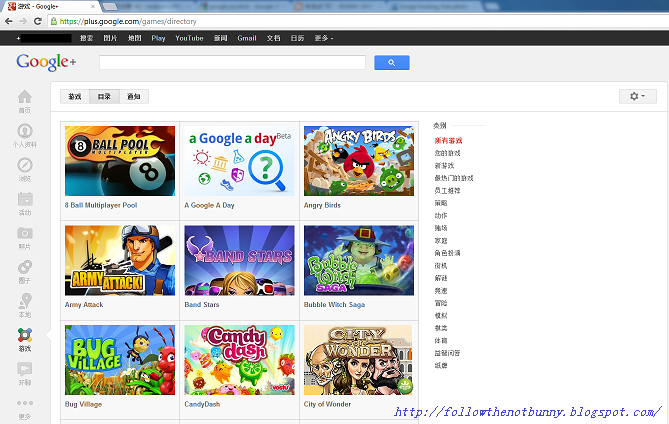Open the settings gear dropdown
669x424 pixels.
pos(637,96)
